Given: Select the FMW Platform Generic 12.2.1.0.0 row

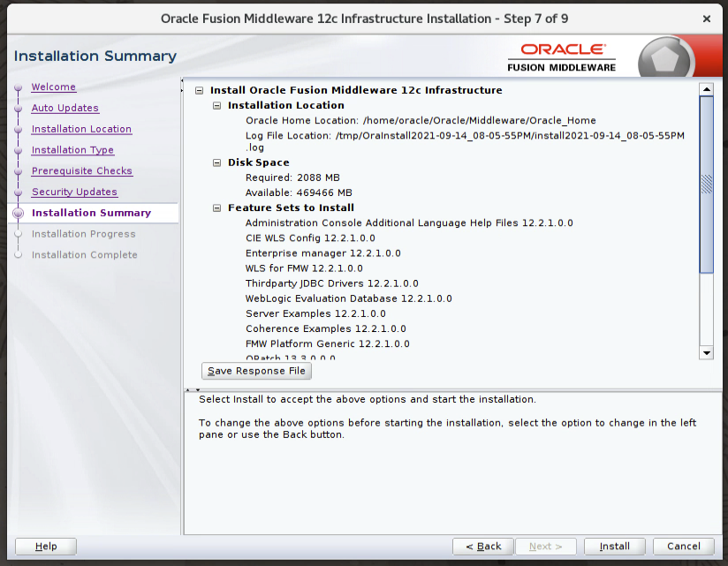Looking at the screenshot, I should [x=327, y=343].
